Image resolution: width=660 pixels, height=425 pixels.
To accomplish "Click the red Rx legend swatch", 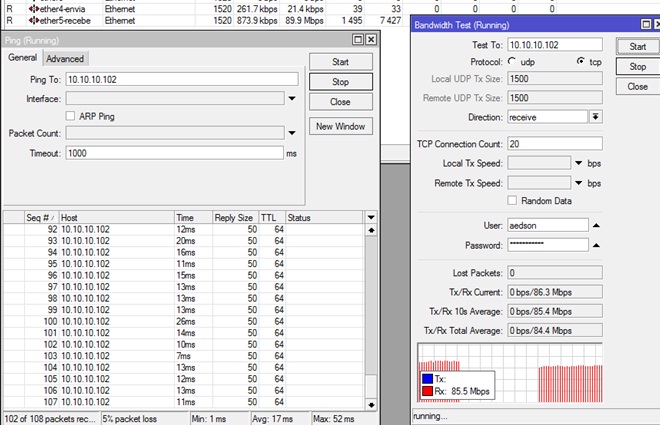I will pos(427,391).
